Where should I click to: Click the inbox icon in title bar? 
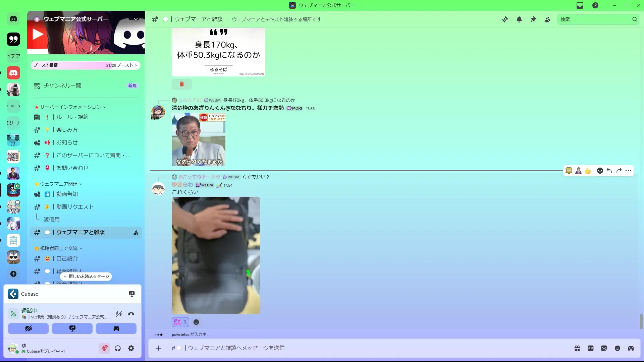point(580,5)
